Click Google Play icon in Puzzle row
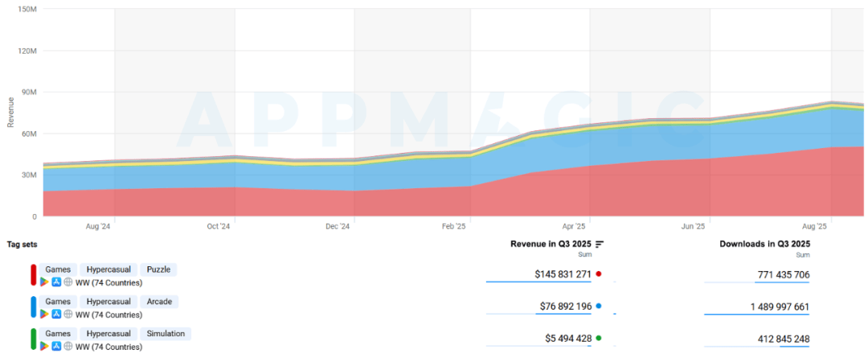The image size is (868, 358). 45,282
